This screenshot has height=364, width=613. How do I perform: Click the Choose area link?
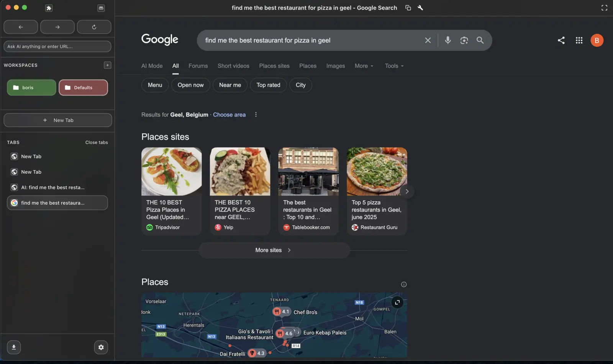(229, 114)
